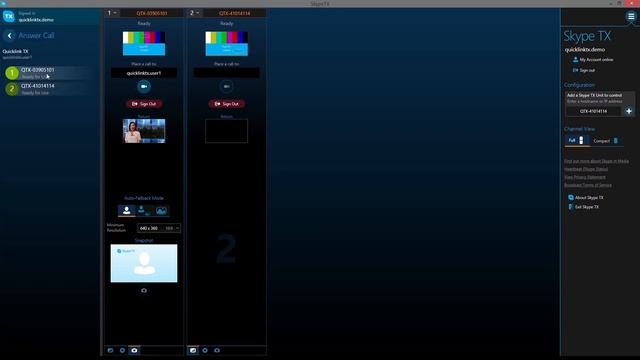Open channel 1 first bottom tab icon
This screenshot has width=640, height=360.
point(110,350)
